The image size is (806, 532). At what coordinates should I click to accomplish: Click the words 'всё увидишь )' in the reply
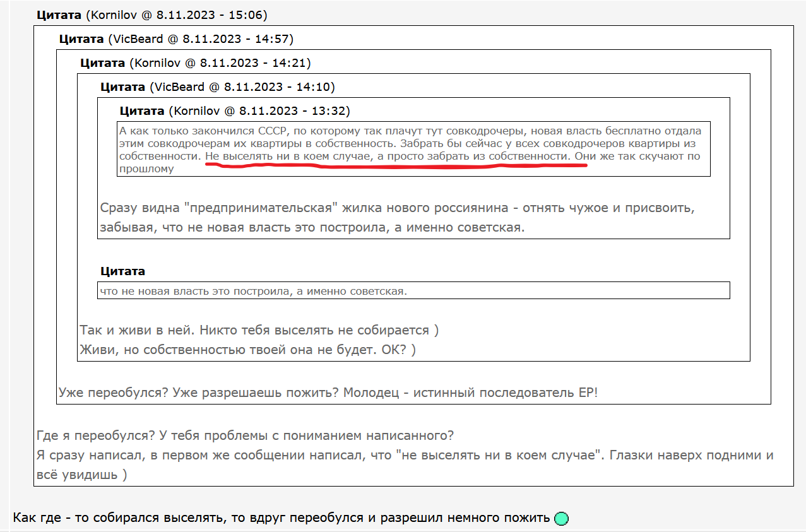82,475
